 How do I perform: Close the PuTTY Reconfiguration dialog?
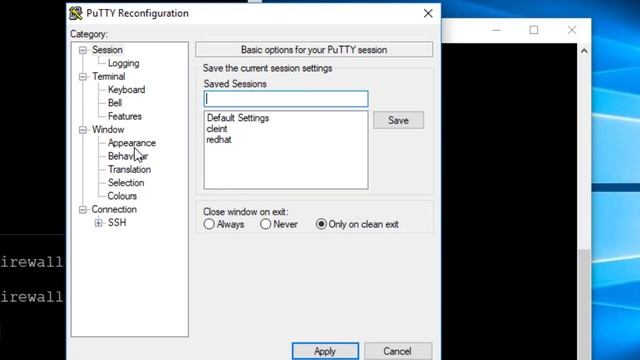tap(428, 13)
